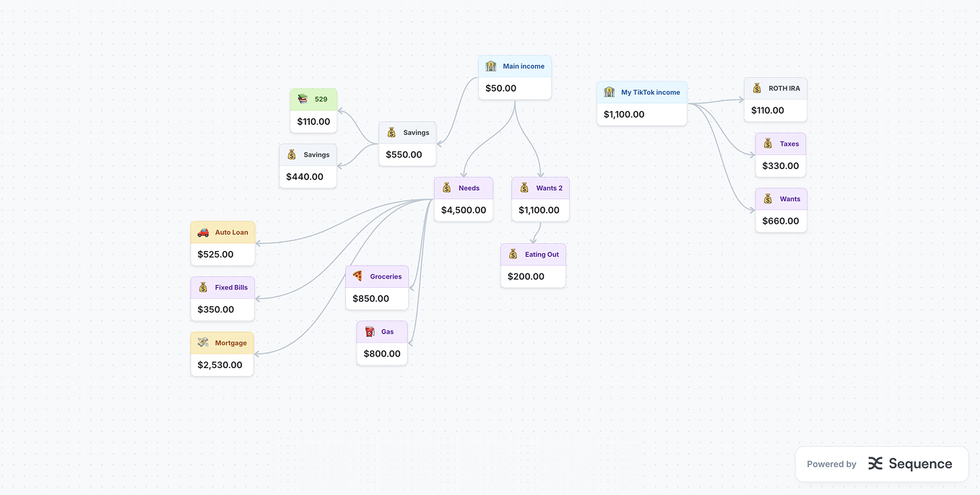Select the ROTH IRA node title
Screen dimensions: 980x495
tap(784, 89)
